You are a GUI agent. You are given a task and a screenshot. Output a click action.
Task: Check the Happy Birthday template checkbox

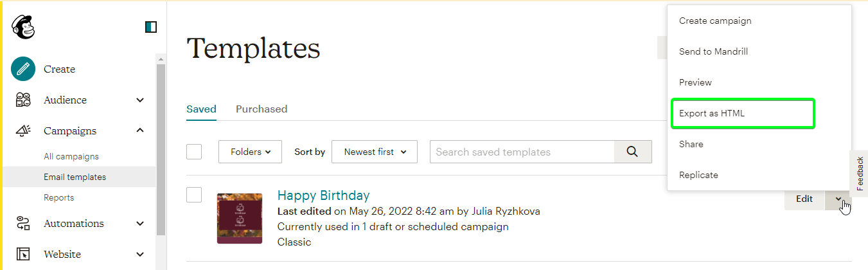coord(194,195)
